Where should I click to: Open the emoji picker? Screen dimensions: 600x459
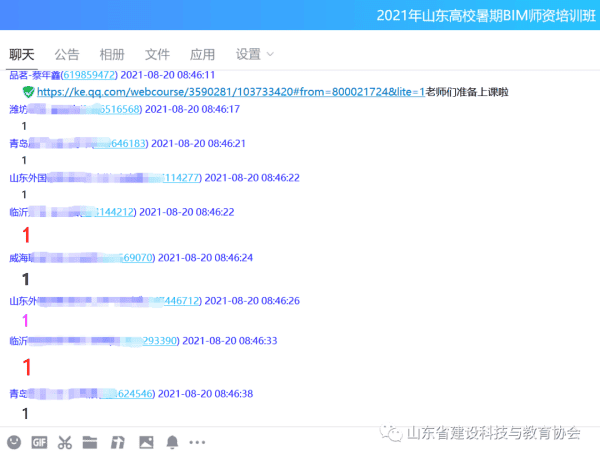point(14,441)
